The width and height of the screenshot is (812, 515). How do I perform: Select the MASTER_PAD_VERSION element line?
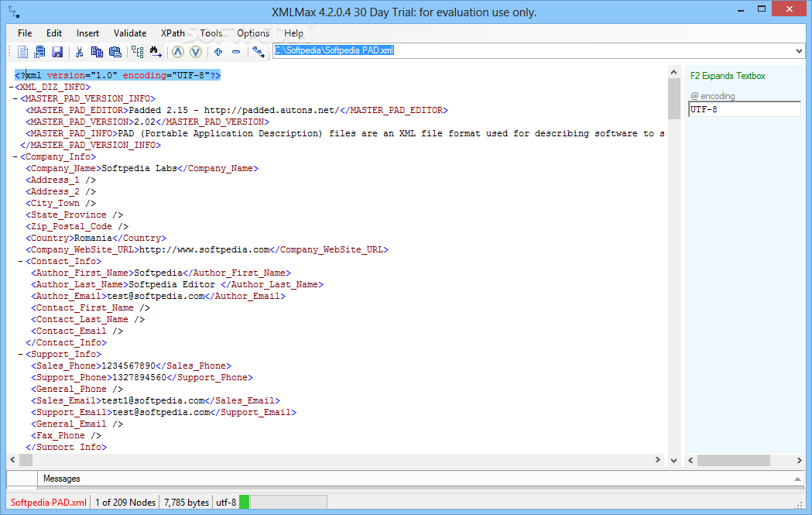click(x=148, y=122)
